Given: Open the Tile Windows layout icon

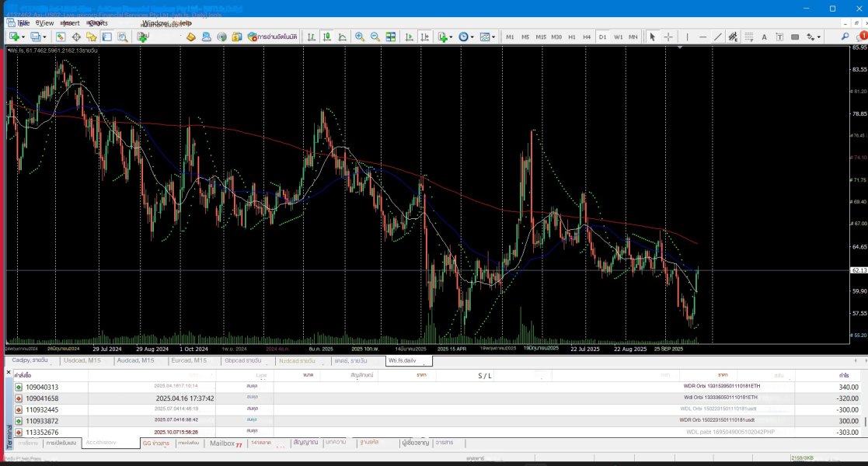Looking at the screenshot, I should pyautogui.click(x=391, y=37).
